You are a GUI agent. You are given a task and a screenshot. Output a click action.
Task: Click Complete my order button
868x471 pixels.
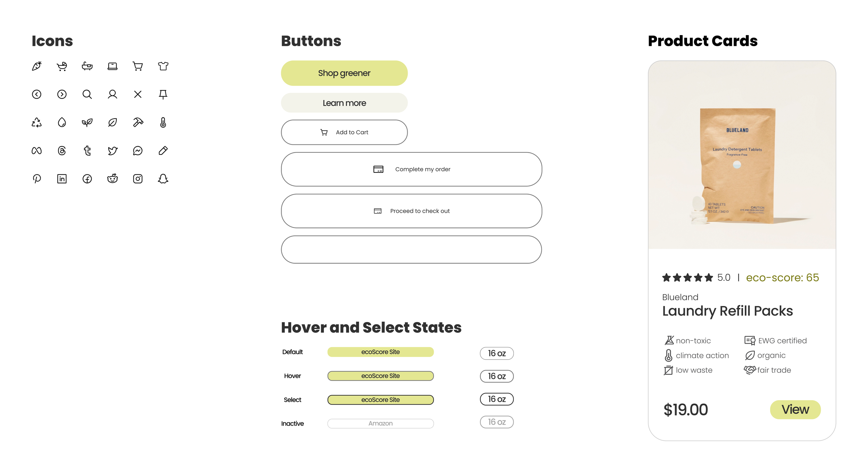coord(411,169)
